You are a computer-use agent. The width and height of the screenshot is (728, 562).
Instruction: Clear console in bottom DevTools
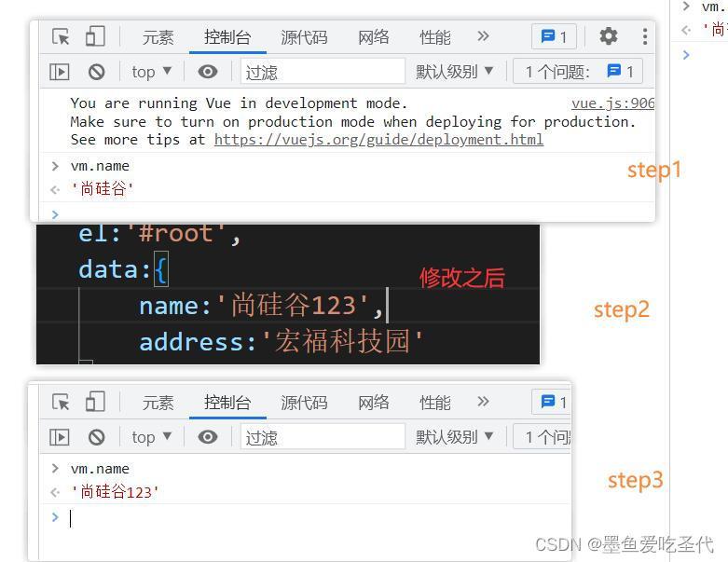pyautogui.click(x=97, y=437)
